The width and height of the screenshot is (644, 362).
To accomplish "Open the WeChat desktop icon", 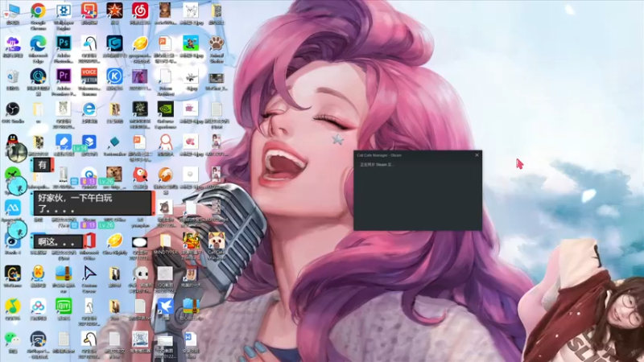I will [x=12, y=339].
